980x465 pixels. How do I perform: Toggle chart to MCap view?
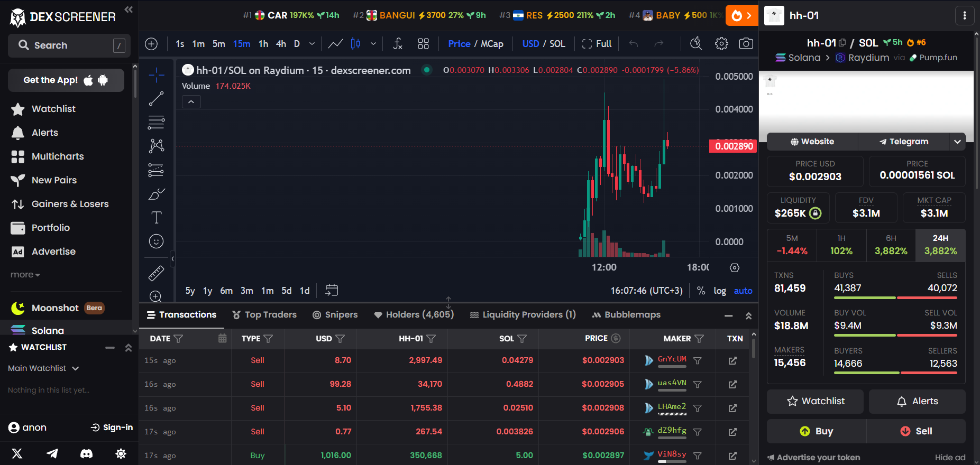click(492, 44)
